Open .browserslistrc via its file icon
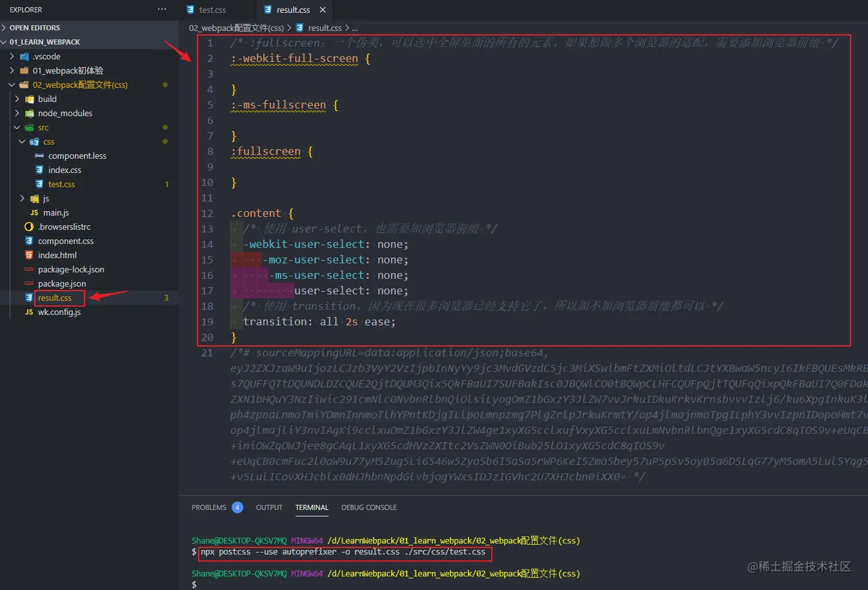Viewport: 868px width, 590px height. 29,227
